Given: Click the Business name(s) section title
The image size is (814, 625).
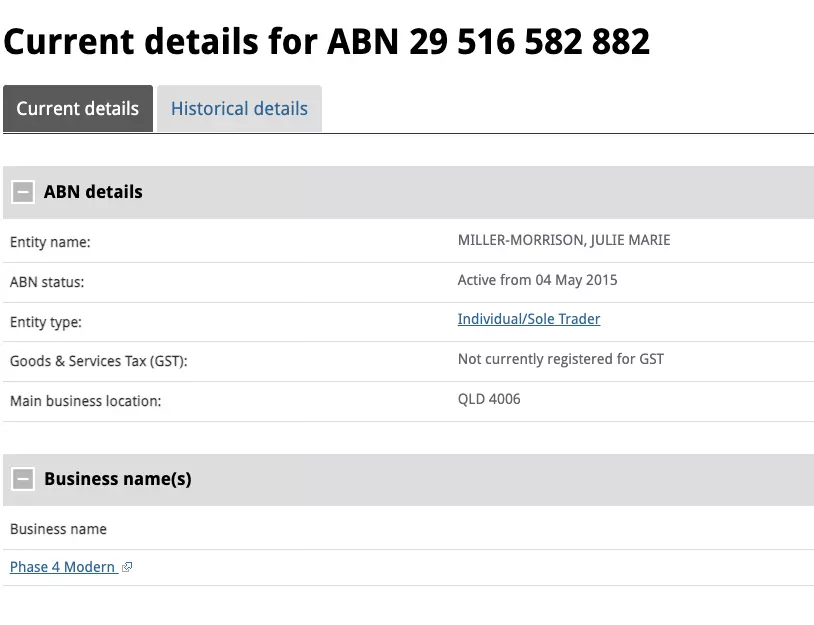Looking at the screenshot, I should click(118, 479).
